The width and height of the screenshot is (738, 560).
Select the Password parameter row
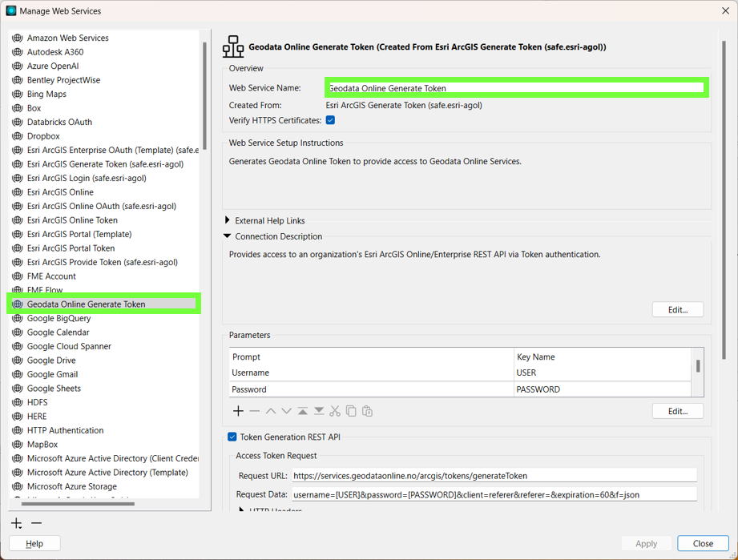pyautogui.click(x=460, y=389)
